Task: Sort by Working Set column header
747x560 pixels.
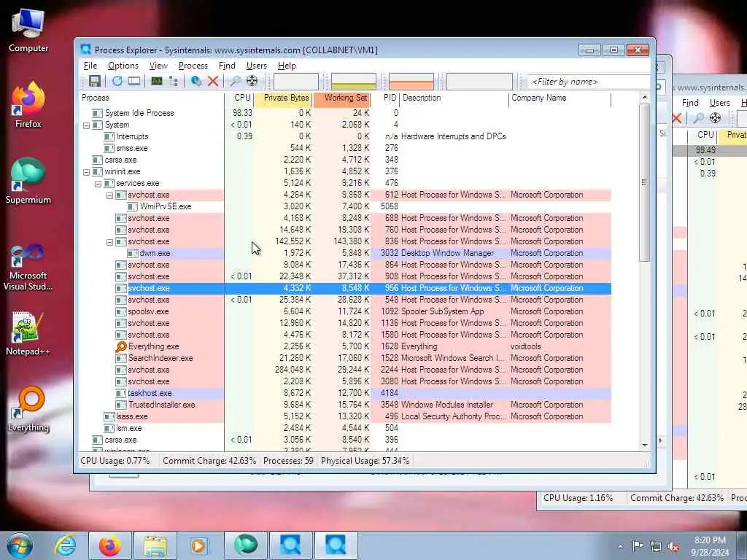Action: (341, 98)
